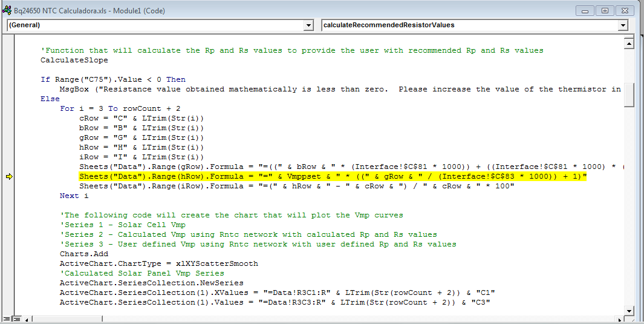The image size is (644, 324).
Task: Click the 'ActiveChart.ChartType = xlXYScatterSmooth' line
Action: click(158, 263)
